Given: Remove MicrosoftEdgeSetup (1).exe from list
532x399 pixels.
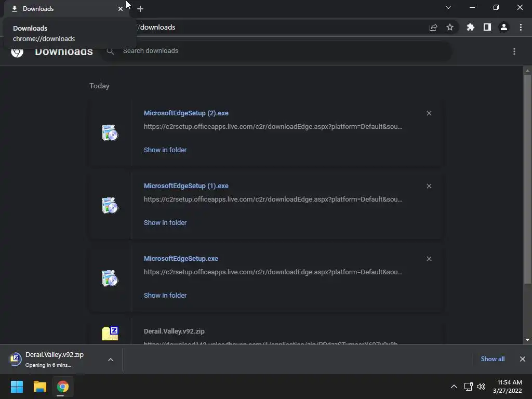Looking at the screenshot, I should [429, 186].
